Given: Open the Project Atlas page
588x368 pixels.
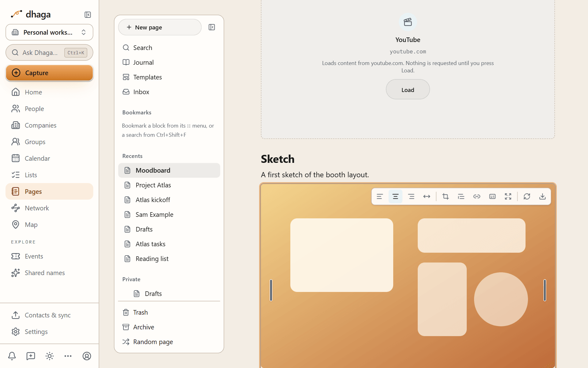Looking at the screenshot, I should [x=169, y=185].
